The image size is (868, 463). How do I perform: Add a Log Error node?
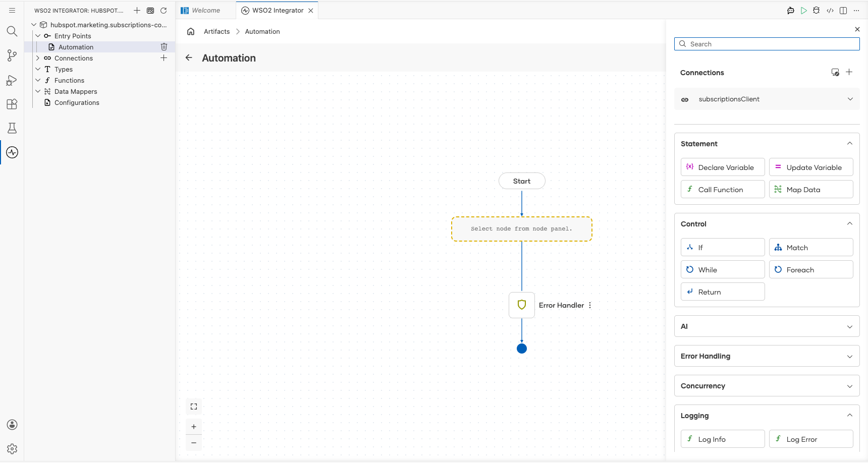click(x=811, y=439)
